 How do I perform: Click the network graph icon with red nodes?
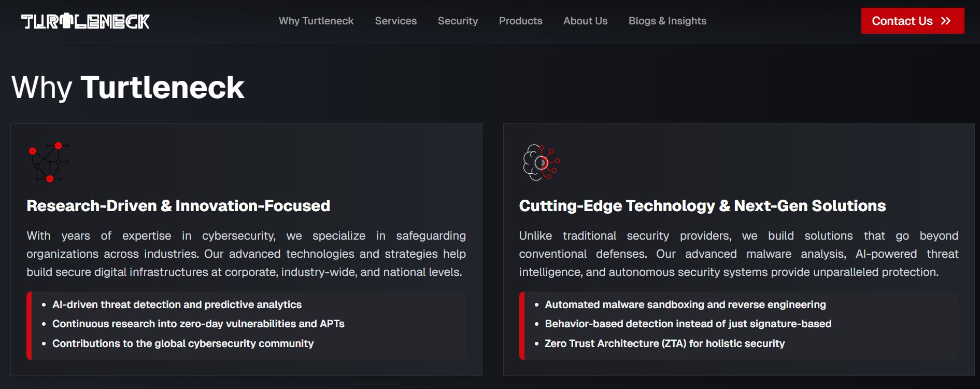click(x=49, y=162)
